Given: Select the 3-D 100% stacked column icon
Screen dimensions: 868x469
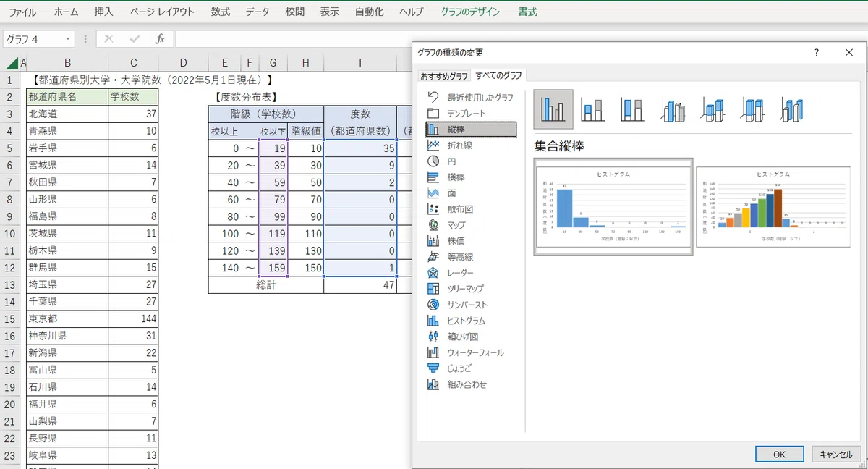Looking at the screenshot, I should click(x=754, y=109).
